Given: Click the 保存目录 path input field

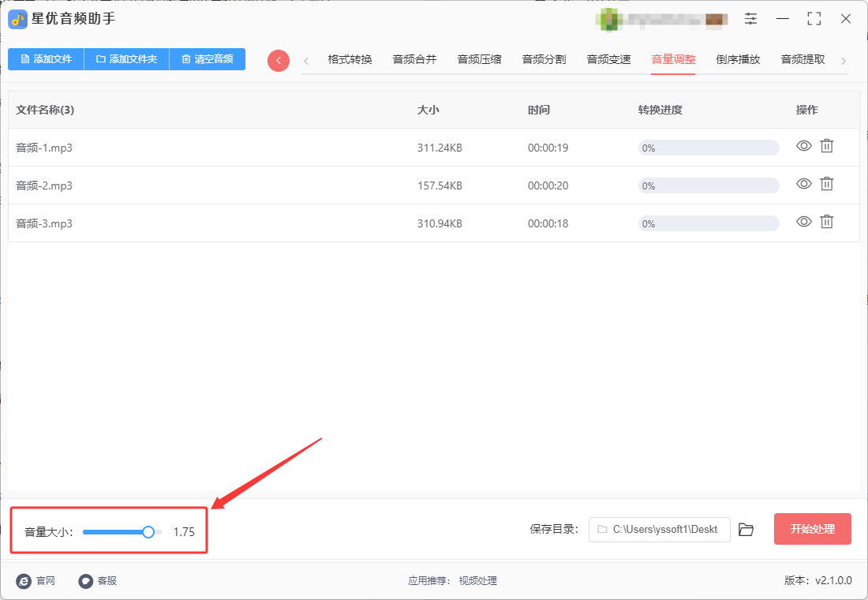Looking at the screenshot, I should [660, 530].
